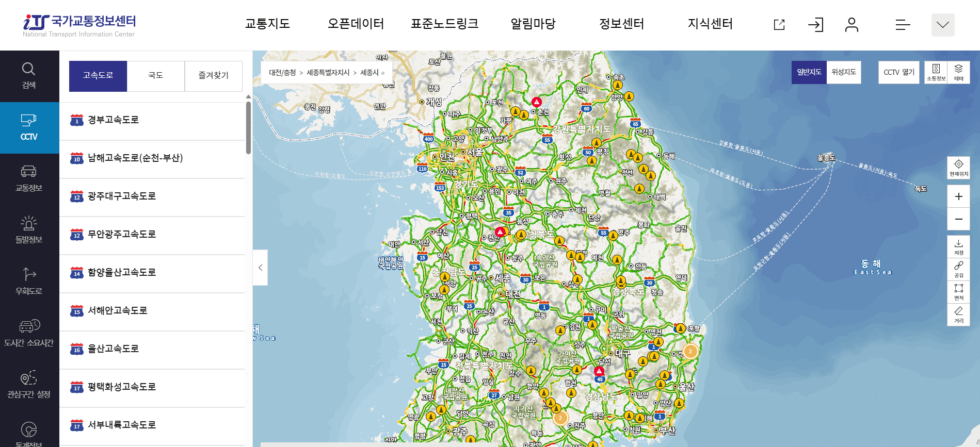Image resolution: width=980 pixels, height=447 pixels.
Task: Open the 대전/충청 region breadcrumb dropdown
Action: [282, 73]
